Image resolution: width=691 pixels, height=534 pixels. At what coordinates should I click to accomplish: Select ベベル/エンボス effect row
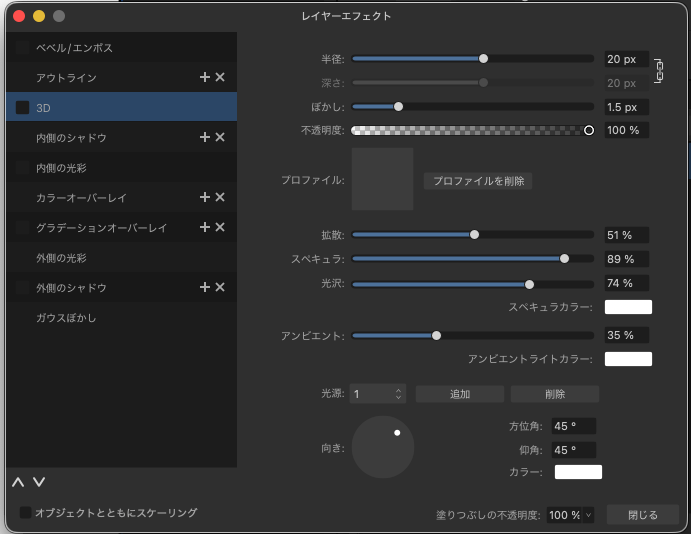coord(122,47)
